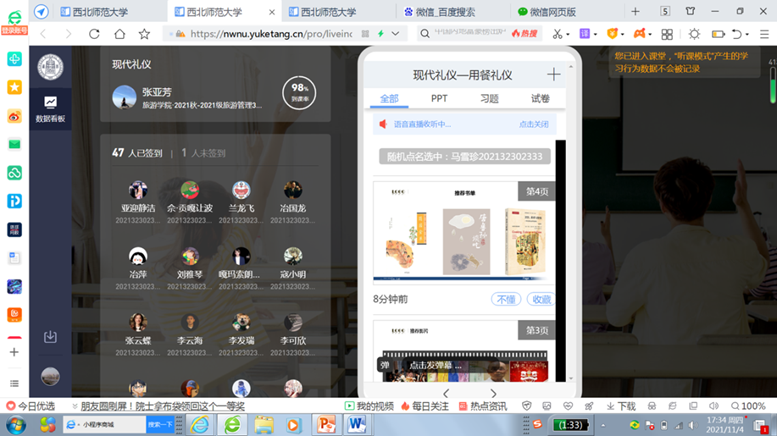Mark slide 4 as 不懂
Screen dimensions: 777x436
(504, 299)
